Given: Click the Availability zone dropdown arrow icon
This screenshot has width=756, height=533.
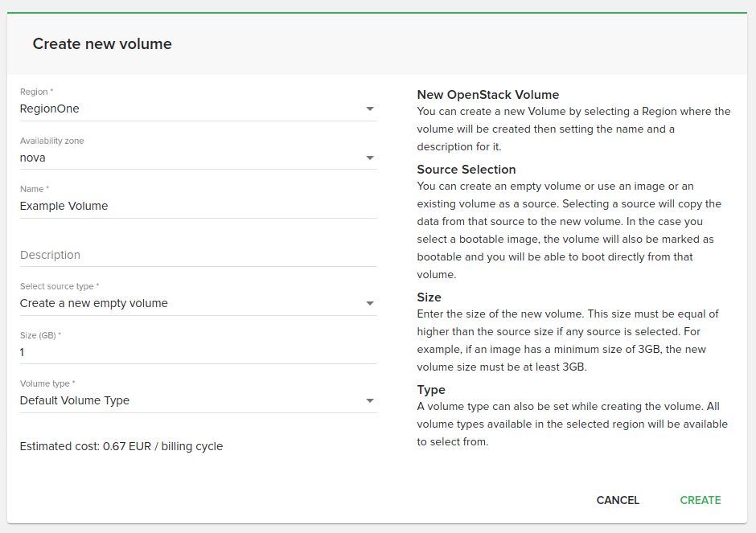Looking at the screenshot, I should point(370,158).
